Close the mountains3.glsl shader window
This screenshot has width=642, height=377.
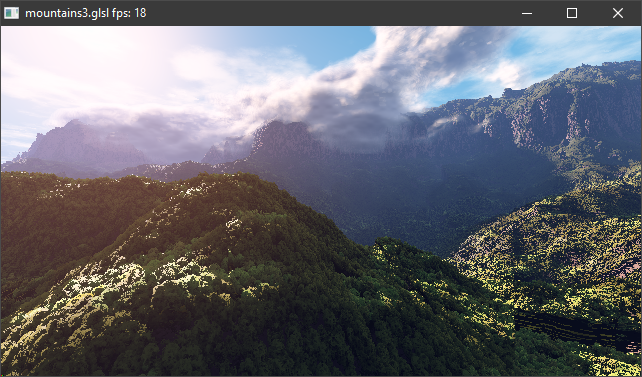click(x=618, y=13)
